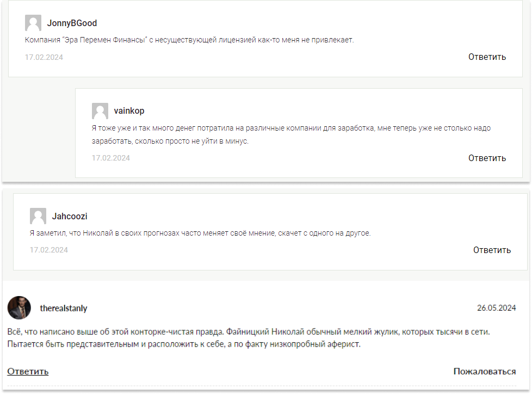
Task: Click Jahcoozi's avatar placeholder icon
Action: pos(38,217)
